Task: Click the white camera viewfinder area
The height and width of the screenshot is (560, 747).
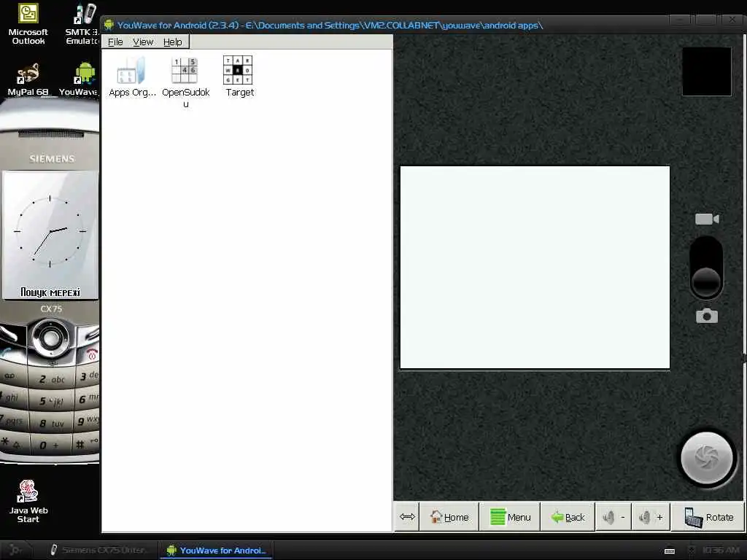Action: pyautogui.click(x=535, y=267)
